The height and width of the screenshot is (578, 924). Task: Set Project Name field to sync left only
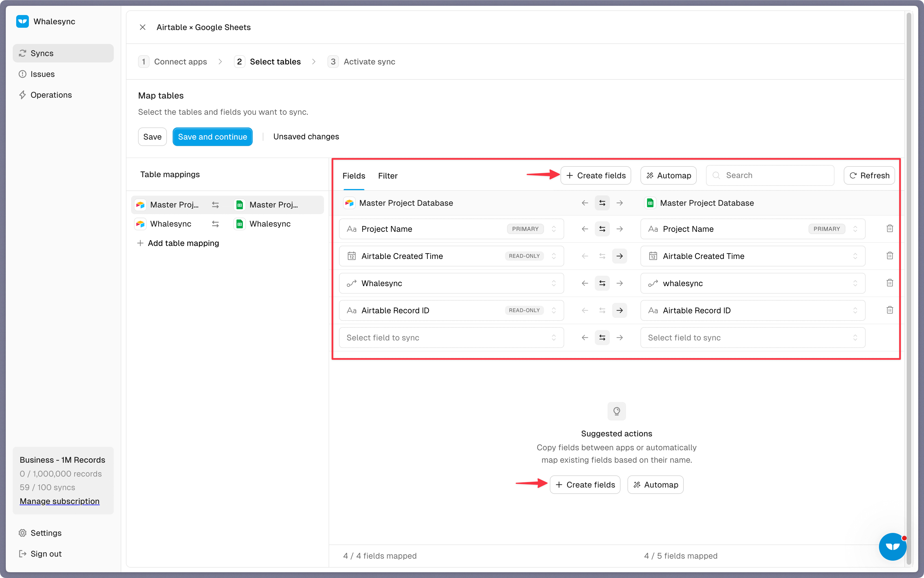pos(585,229)
